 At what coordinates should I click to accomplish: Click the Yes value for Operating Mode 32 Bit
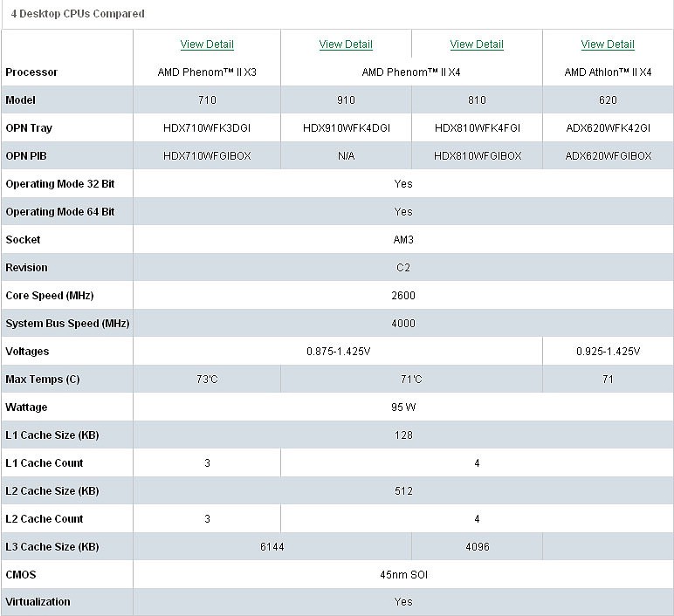click(403, 184)
